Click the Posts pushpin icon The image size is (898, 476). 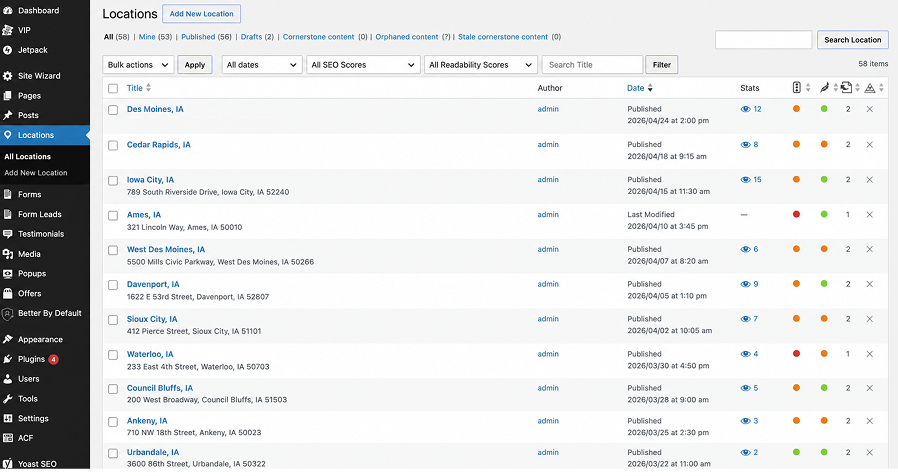[x=7, y=115]
